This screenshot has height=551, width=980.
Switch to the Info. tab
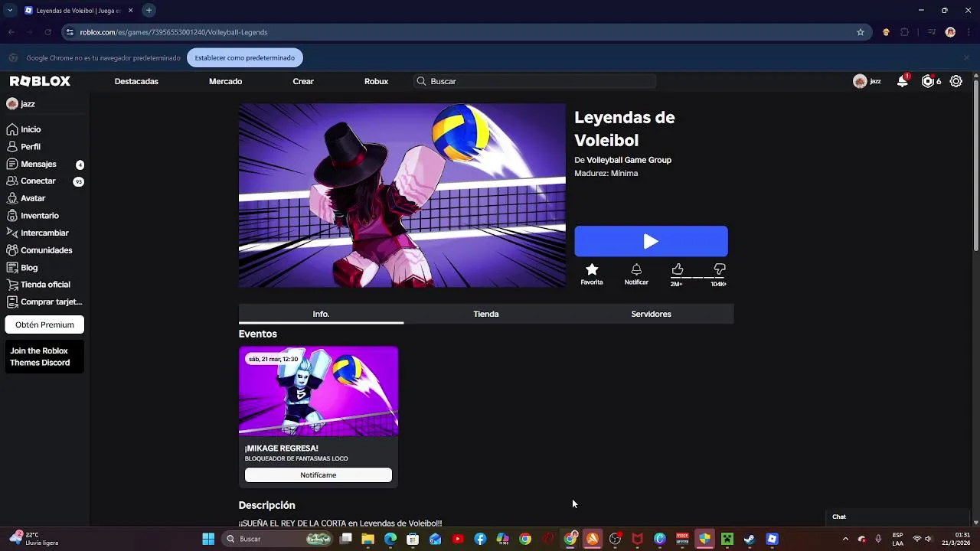[x=321, y=314]
